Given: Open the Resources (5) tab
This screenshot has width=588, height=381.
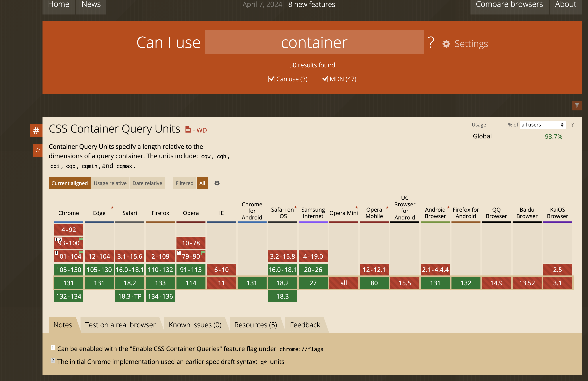Looking at the screenshot, I should click(256, 325).
